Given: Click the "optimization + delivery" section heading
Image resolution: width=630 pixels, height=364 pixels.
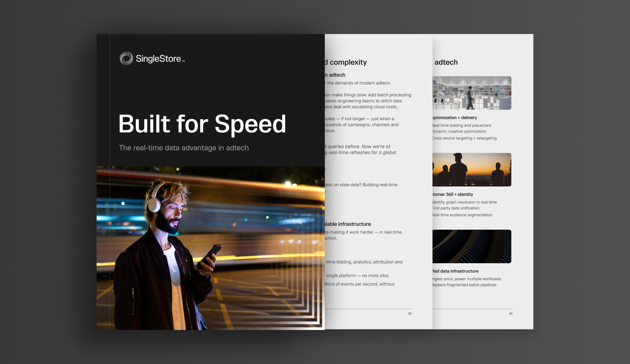Looking at the screenshot, I should point(454,117).
